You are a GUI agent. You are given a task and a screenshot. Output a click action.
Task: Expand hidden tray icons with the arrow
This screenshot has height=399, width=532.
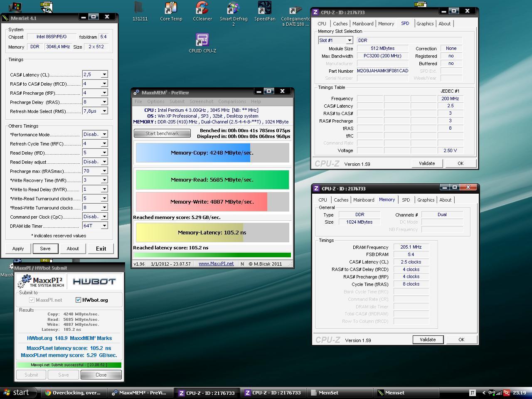click(x=484, y=393)
